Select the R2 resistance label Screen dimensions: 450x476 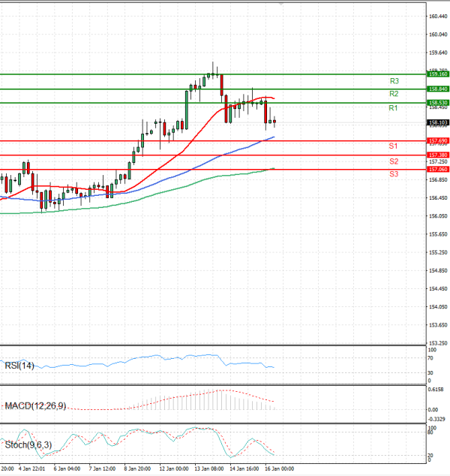pyautogui.click(x=393, y=94)
